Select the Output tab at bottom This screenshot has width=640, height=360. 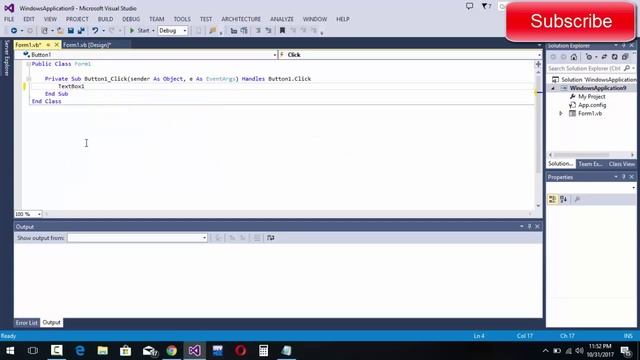(x=51, y=323)
